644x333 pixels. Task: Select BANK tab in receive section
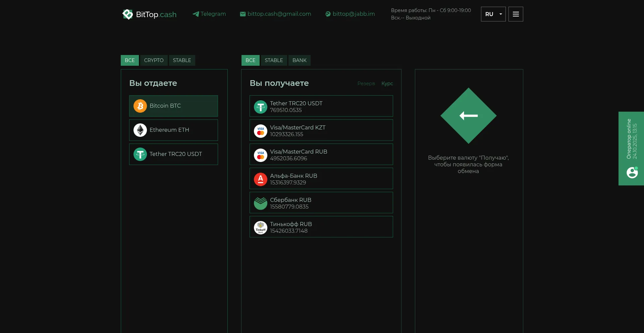click(299, 60)
